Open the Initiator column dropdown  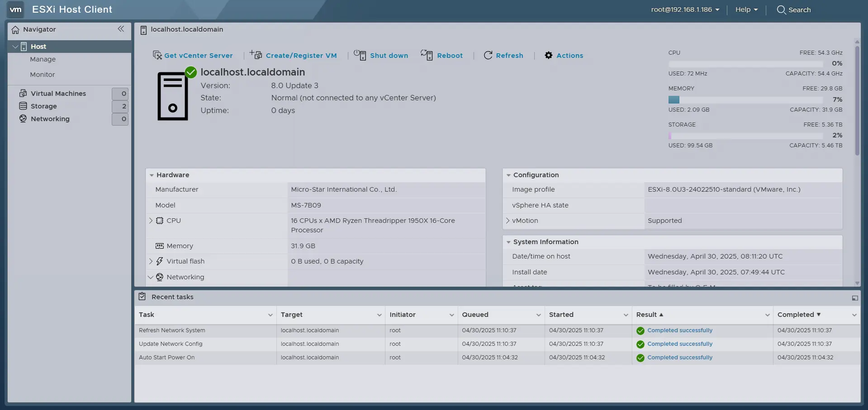tap(451, 315)
